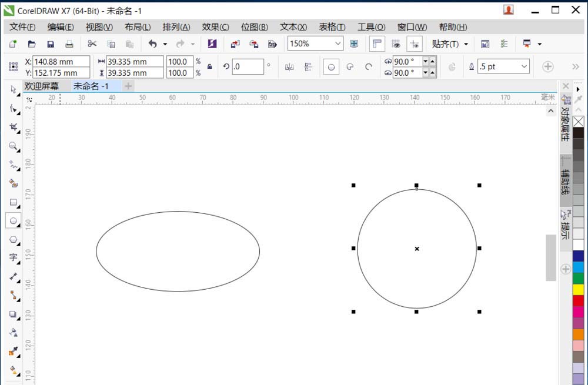This screenshot has width=588, height=385.
Task: Switch the ellipse to Arc mode
Action: pyautogui.click(x=369, y=66)
